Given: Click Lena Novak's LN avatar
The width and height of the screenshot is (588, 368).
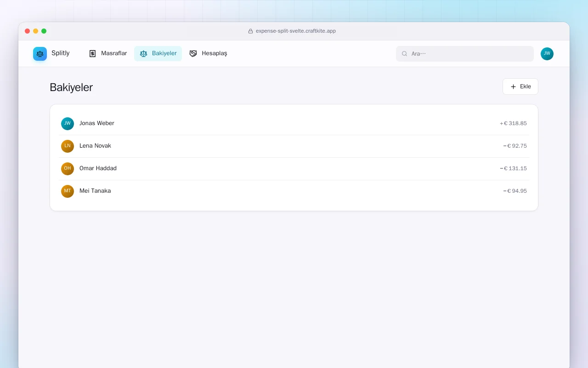Looking at the screenshot, I should coord(68,146).
